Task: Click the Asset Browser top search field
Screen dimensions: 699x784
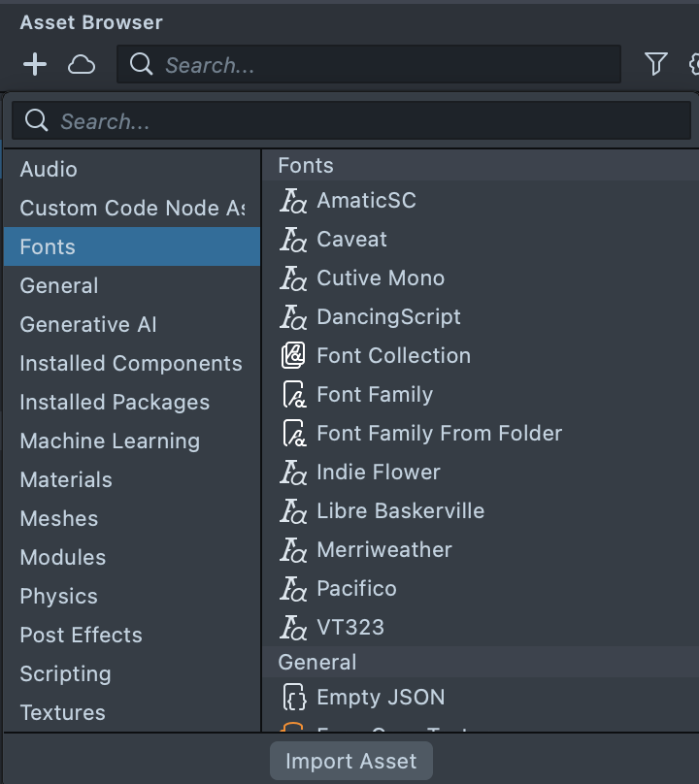Action: click(x=379, y=65)
